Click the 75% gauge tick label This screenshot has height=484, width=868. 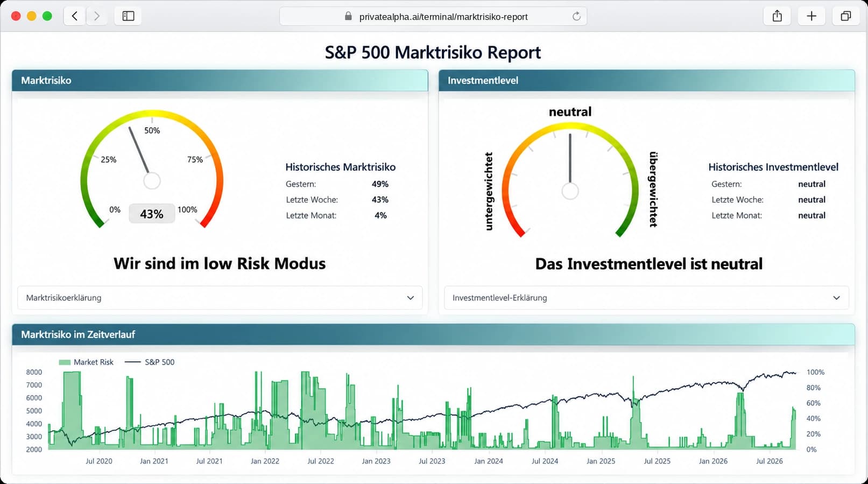pos(195,159)
